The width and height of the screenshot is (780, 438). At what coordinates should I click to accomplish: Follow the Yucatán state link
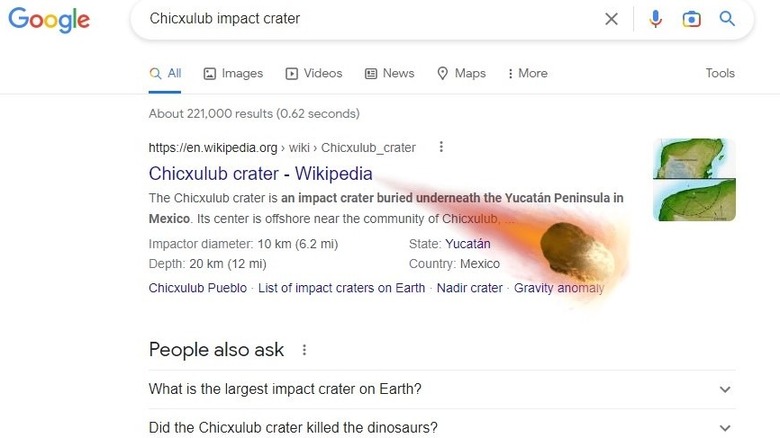pos(467,244)
